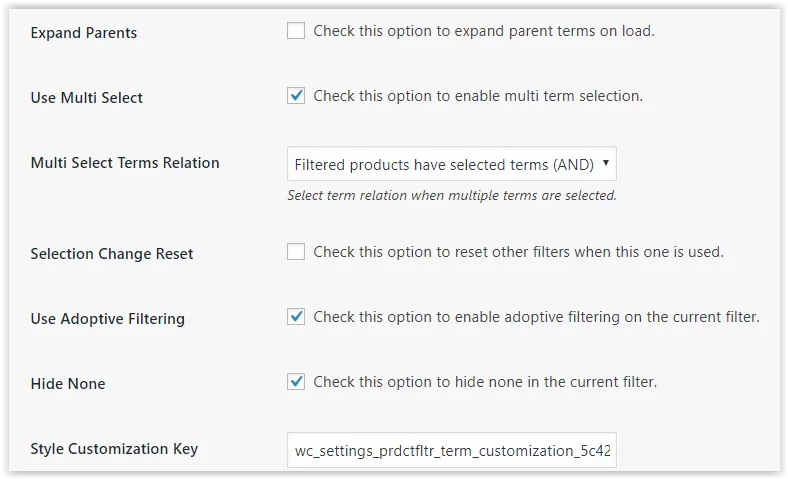Uncheck the Hide None checkbox
Image resolution: width=788 pixels, height=479 pixels.
296,381
